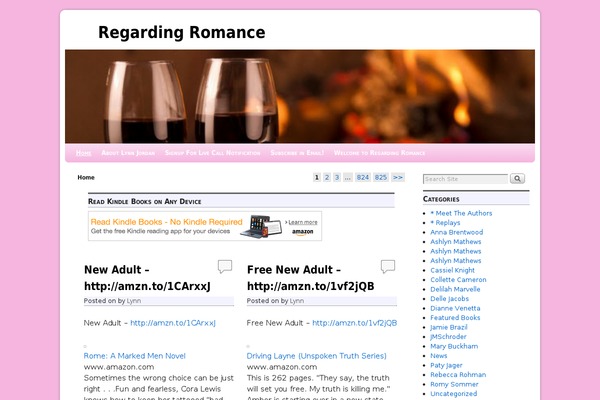Open News category
Image resolution: width=600 pixels, height=400 pixels.
tap(439, 356)
